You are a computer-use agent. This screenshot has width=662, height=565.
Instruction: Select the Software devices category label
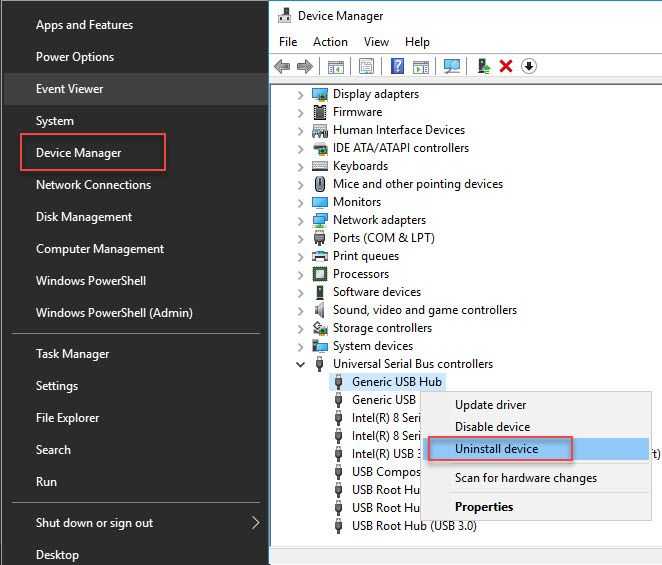(x=377, y=292)
